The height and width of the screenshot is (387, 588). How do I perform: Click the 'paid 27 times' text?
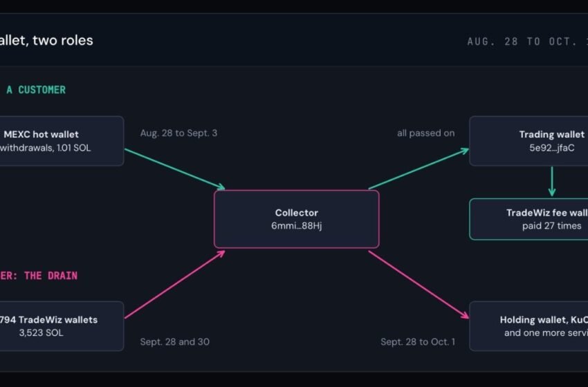point(551,226)
